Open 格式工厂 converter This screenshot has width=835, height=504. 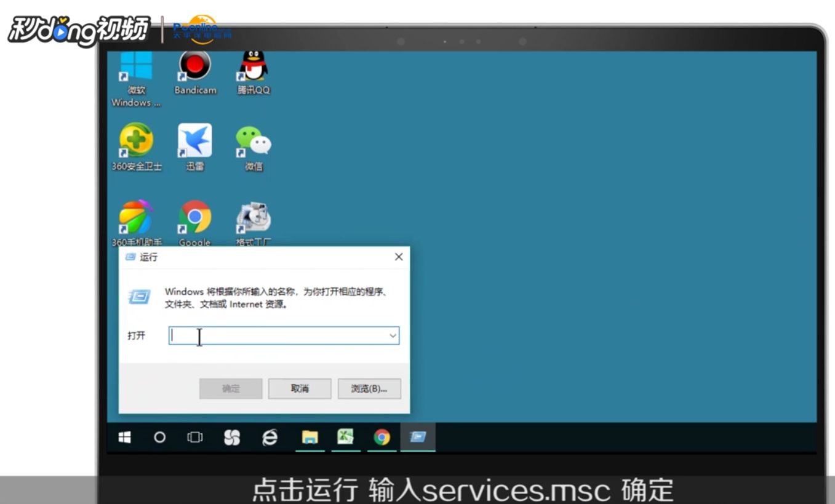[253, 217]
